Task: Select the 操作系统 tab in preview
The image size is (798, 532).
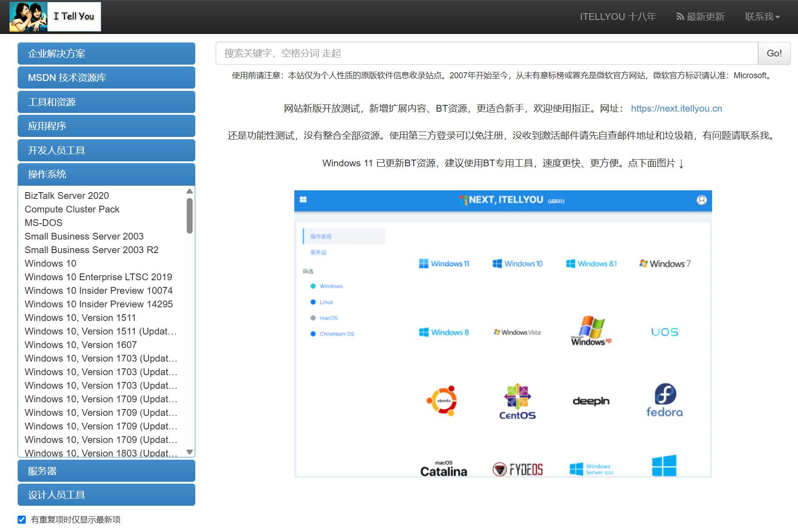Action: tap(344, 236)
